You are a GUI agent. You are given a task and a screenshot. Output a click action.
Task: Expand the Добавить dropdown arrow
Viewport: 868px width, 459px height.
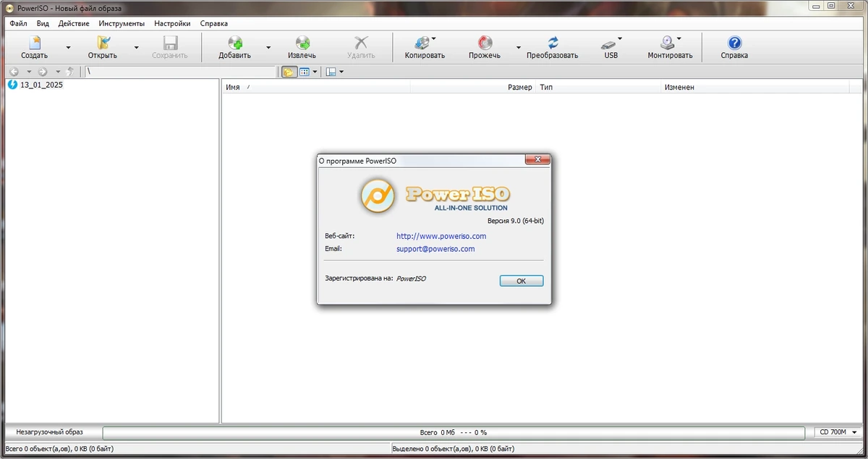click(x=268, y=48)
